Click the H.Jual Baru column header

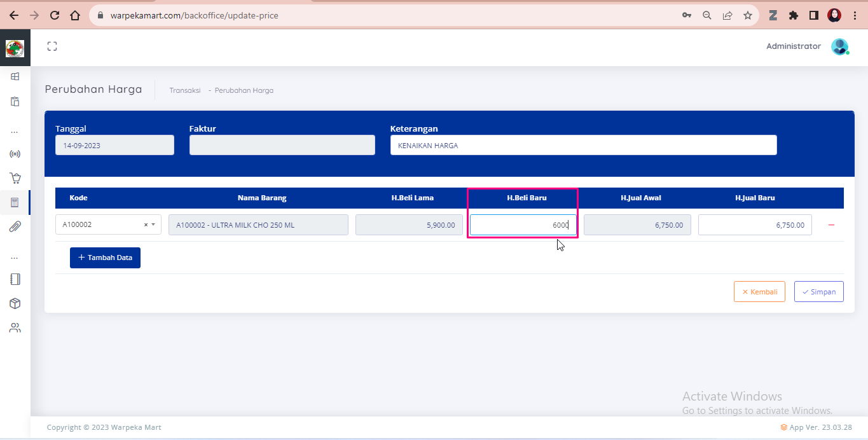[x=755, y=198]
